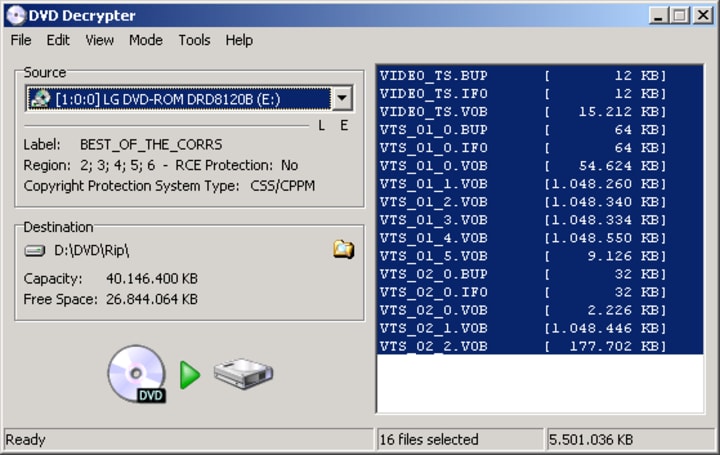Viewport: 720px width, 455px height.
Task: Select VTS_02_1.VOB in the file list
Action: [x=540, y=328]
